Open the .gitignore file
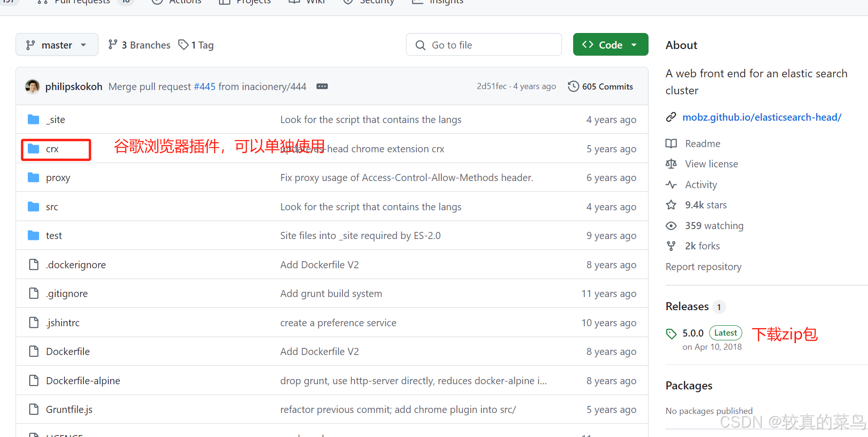Viewport: 868px width, 437px height. point(67,294)
